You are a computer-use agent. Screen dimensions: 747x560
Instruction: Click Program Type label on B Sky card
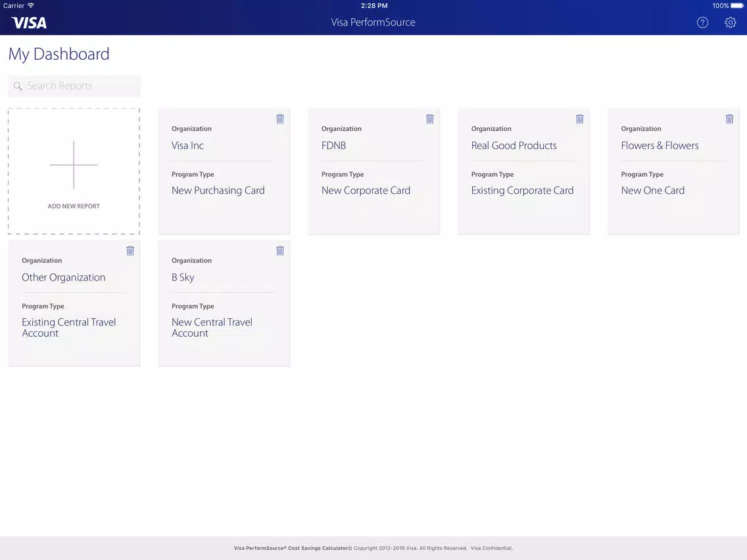(x=193, y=306)
